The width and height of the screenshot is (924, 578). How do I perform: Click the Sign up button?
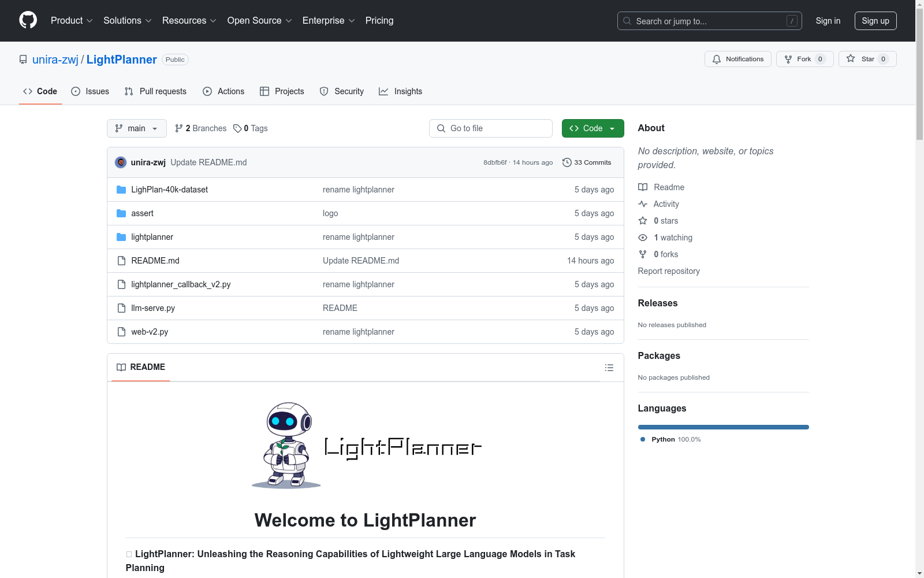[x=875, y=21]
